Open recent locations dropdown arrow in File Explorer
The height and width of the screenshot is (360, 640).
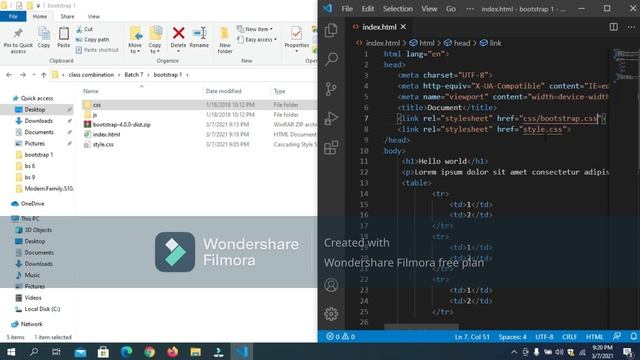tap(34, 75)
